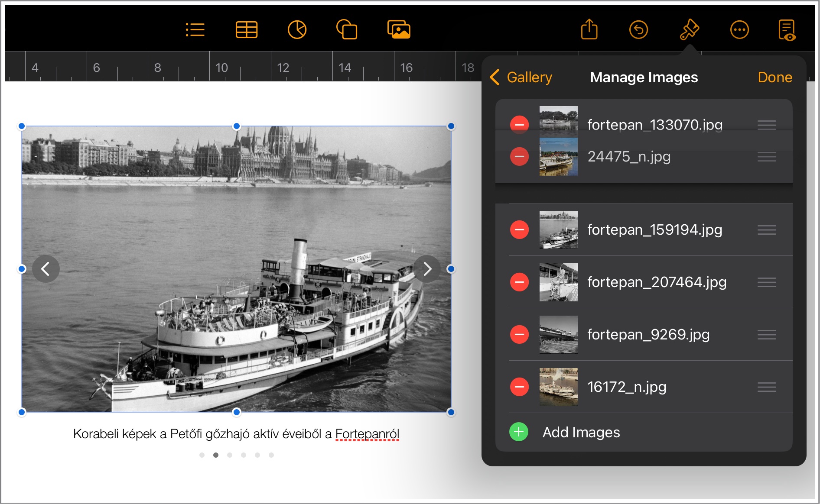820x504 pixels.
Task: Click the file name 16172_n.jpg
Action: 627,387
